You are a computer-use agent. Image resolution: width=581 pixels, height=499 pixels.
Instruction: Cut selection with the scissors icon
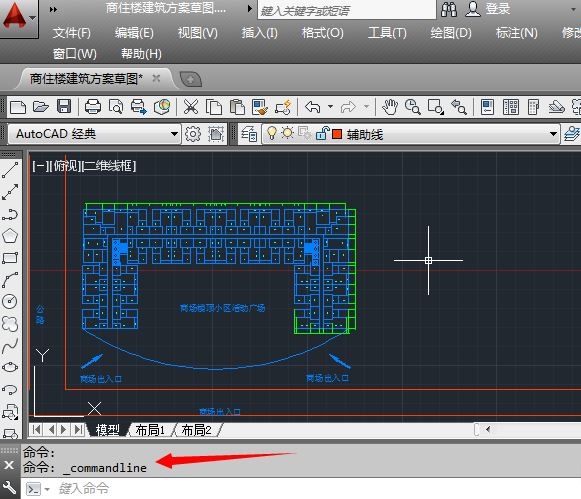[x=191, y=107]
